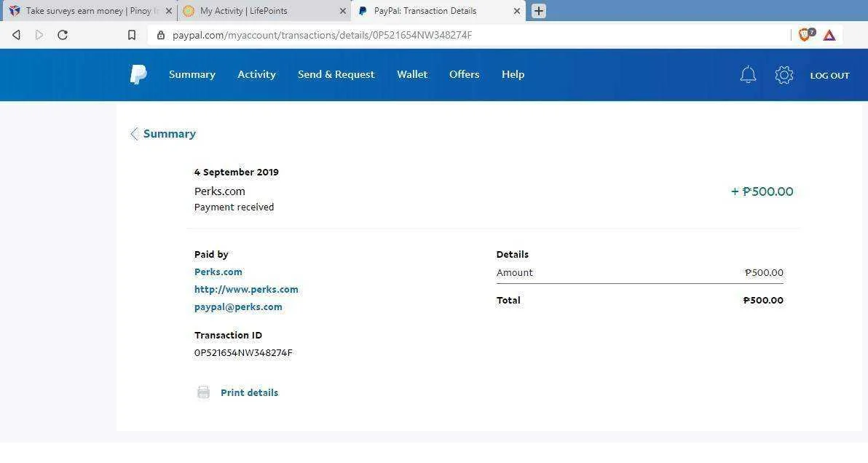868x463 pixels.
Task: Click the Transaction ID label
Action: coord(228,335)
